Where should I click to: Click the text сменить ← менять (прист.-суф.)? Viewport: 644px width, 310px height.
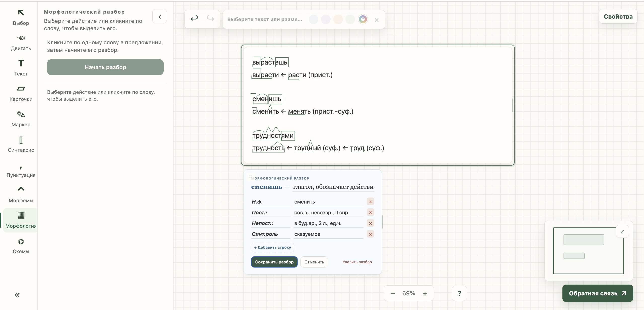303,111
